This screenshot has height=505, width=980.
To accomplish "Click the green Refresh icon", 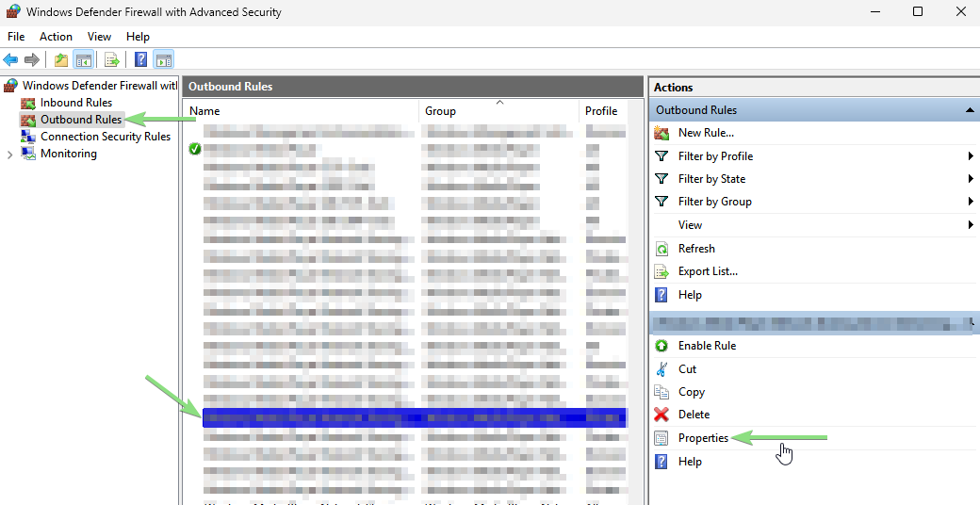I will [x=661, y=249].
